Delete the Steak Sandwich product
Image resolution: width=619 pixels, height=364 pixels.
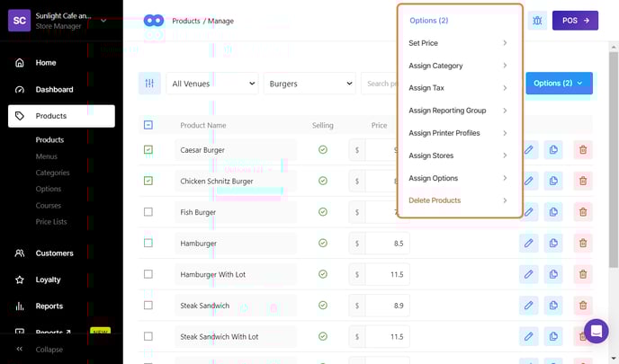click(x=582, y=306)
